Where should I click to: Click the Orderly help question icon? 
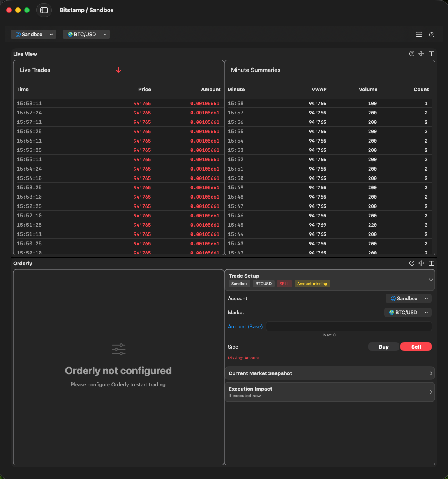[x=412, y=263]
